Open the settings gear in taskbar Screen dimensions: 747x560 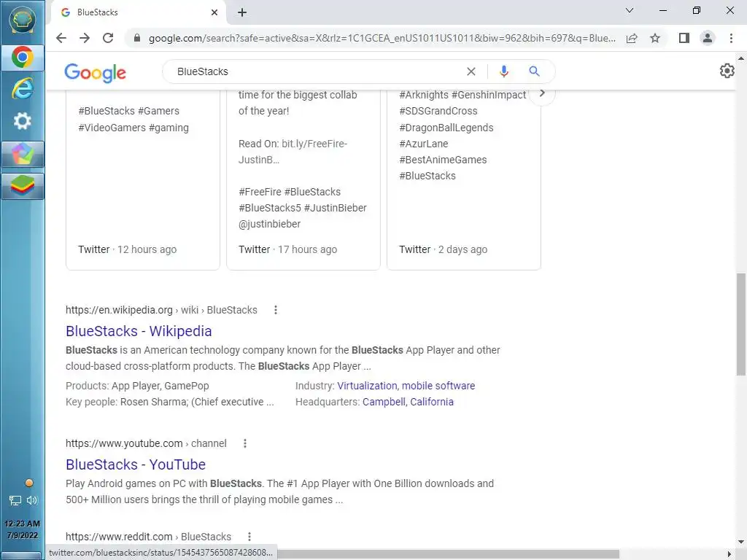[23, 121]
